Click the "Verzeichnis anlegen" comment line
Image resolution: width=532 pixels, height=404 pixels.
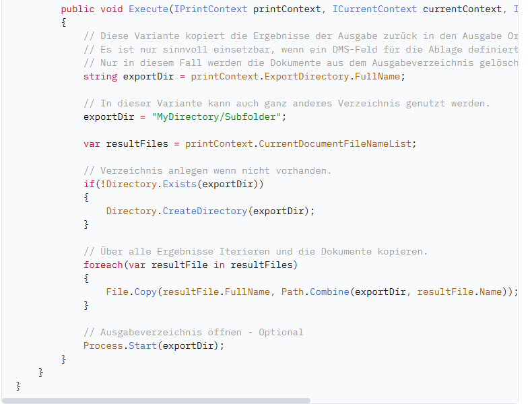click(207, 170)
